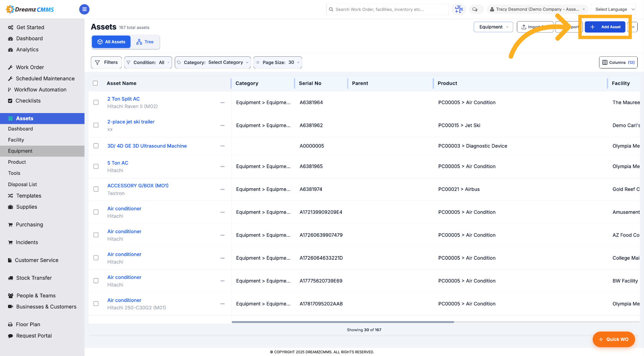
Task: Click the Add Asset button
Action: [605, 27]
